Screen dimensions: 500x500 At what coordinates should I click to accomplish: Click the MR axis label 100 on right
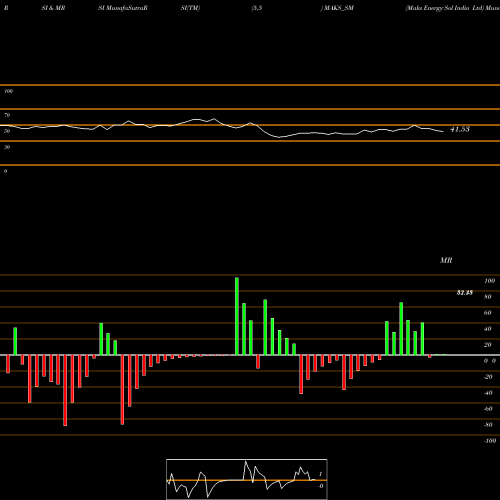(489, 281)
